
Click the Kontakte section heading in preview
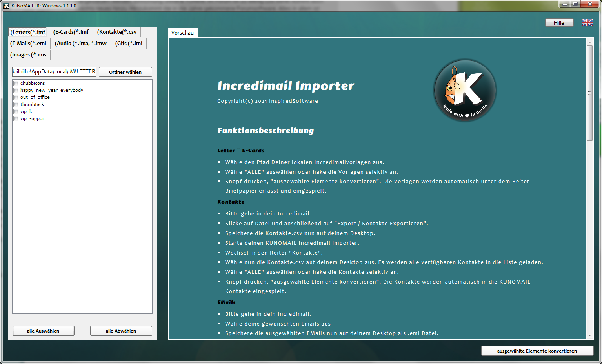(231, 202)
